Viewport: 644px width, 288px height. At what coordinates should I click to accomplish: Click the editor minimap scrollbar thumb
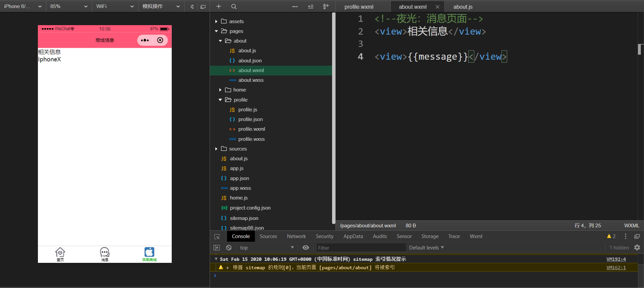(640, 49)
